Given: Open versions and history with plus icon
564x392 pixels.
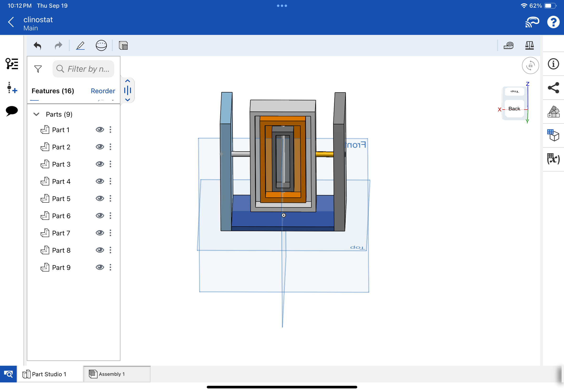Looking at the screenshot, I should [12, 88].
